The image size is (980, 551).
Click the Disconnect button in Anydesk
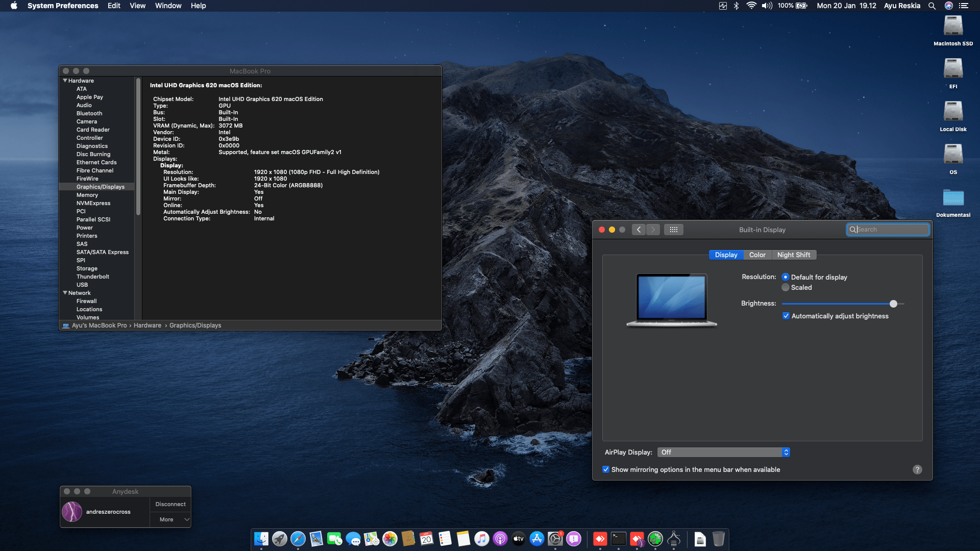click(x=170, y=504)
